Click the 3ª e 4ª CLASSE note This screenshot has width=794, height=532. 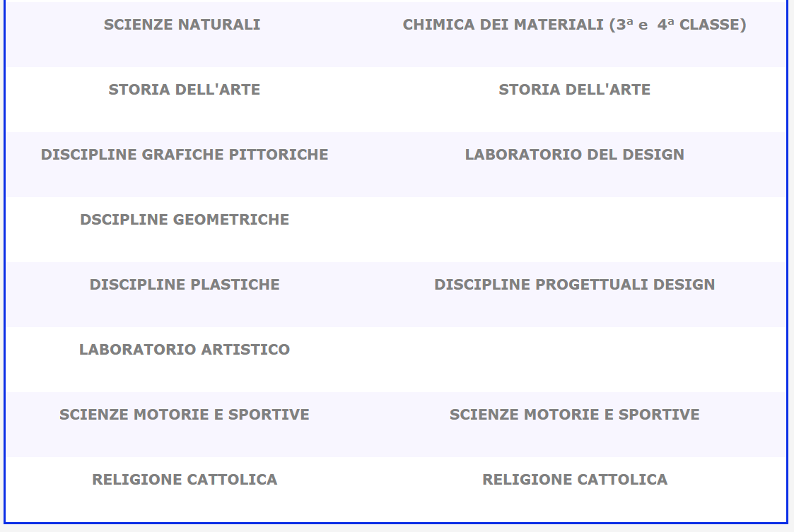[677, 25]
